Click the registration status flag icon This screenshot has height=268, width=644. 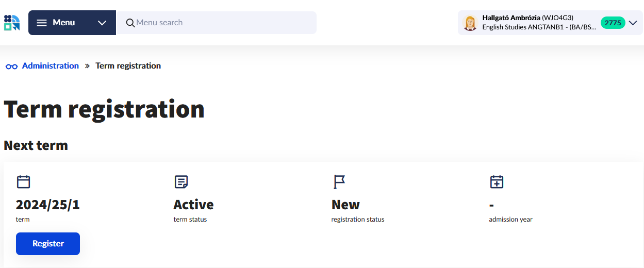click(339, 181)
